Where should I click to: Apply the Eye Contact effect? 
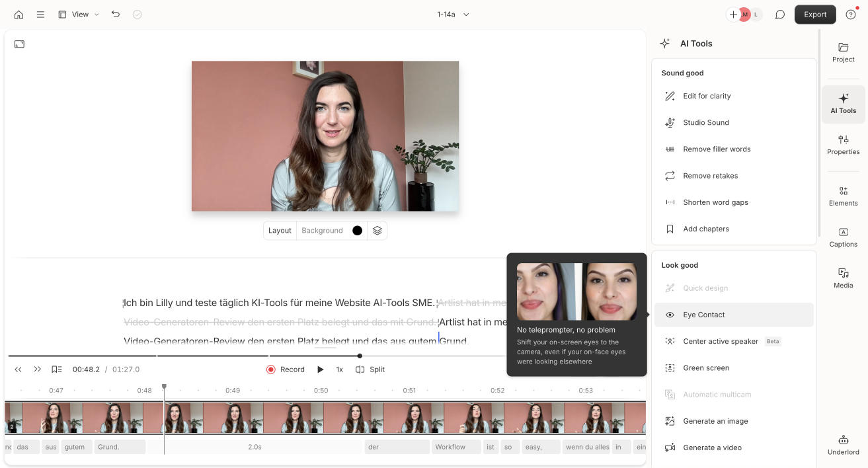click(x=734, y=315)
